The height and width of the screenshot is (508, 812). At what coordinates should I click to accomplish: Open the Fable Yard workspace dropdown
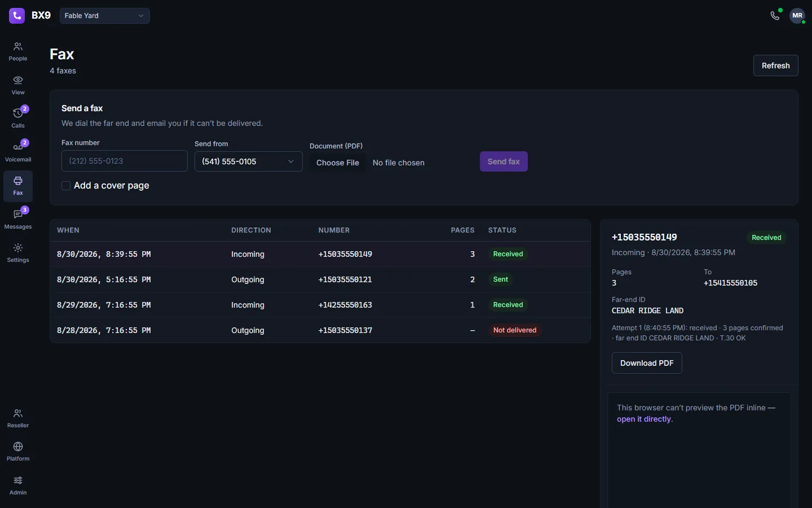pyautogui.click(x=105, y=16)
